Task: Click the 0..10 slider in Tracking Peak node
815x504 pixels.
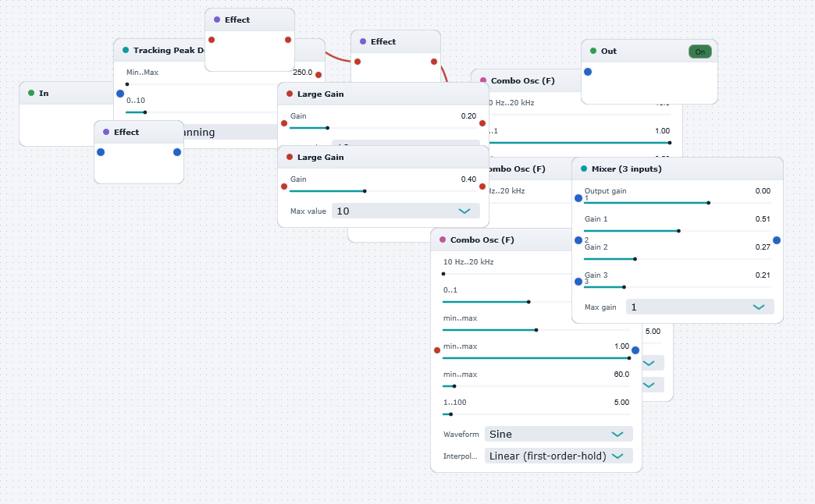Action: coord(201,112)
